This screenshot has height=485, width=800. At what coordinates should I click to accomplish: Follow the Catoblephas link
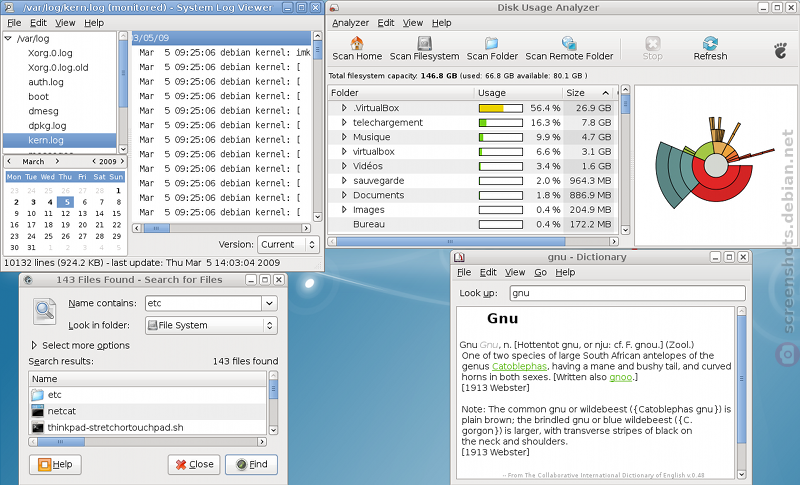coord(519,366)
